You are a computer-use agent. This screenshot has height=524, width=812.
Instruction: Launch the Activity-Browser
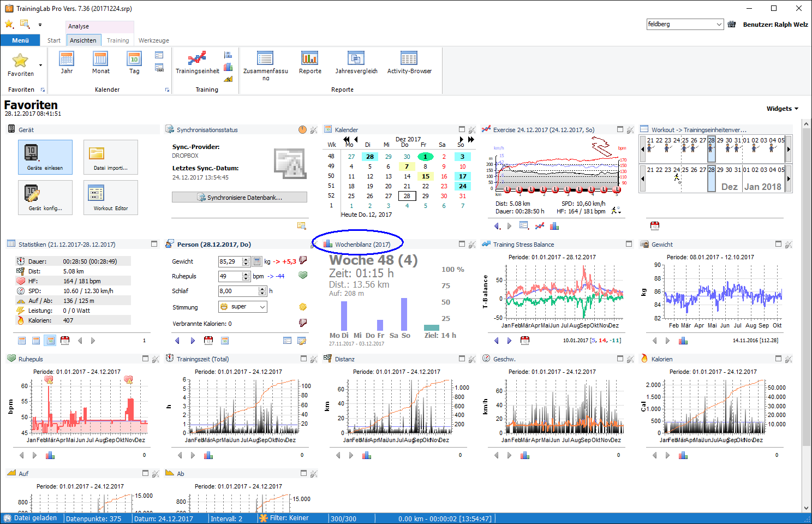409,63
